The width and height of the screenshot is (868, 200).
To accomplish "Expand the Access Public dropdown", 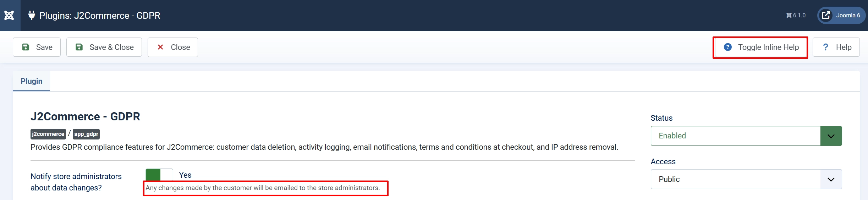I will (746, 179).
